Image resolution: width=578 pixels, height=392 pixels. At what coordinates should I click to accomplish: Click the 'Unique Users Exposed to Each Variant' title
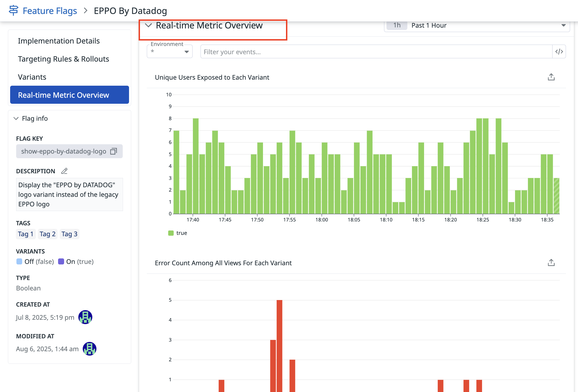click(212, 77)
